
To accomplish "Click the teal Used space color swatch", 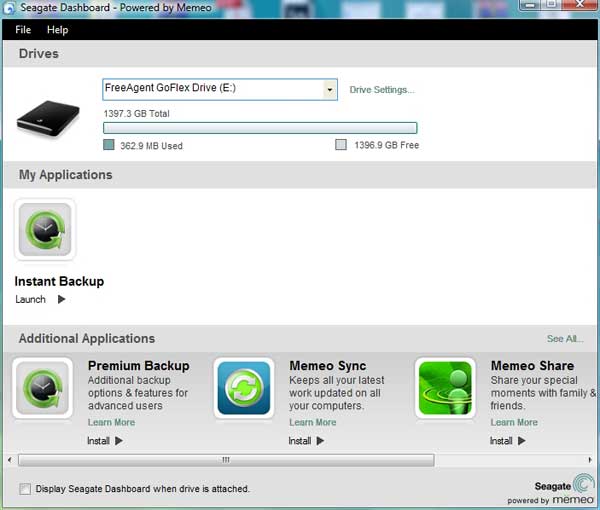I will point(109,145).
